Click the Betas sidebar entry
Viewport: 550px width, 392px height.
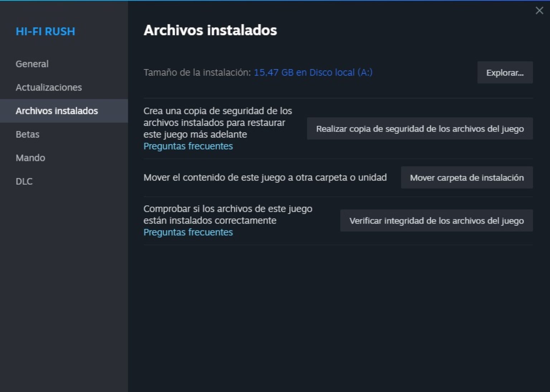point(27,134)
